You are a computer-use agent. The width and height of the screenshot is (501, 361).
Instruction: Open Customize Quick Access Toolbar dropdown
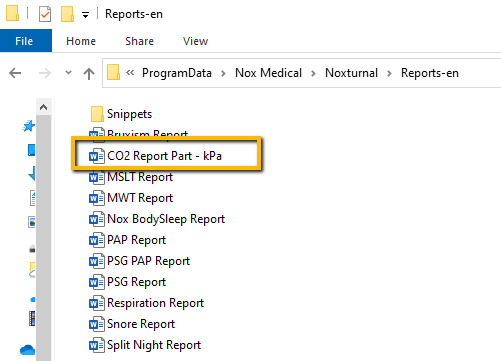pos(86,15)
